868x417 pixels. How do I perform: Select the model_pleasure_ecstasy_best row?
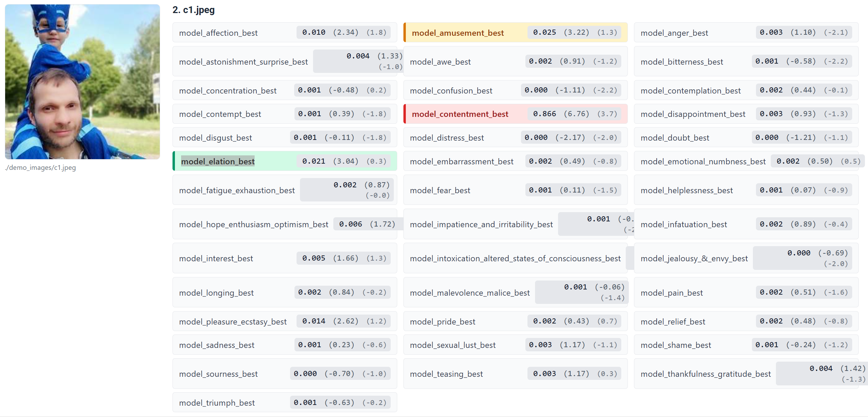[x=285, y=321]
